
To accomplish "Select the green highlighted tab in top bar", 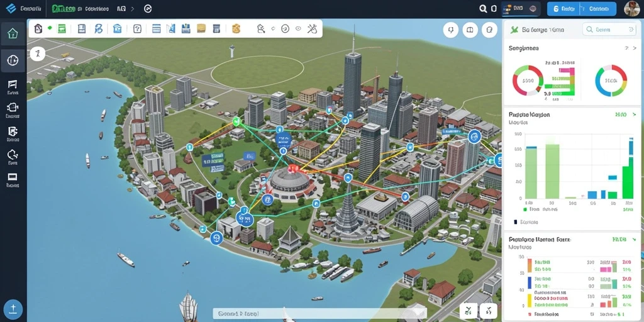I will pos(64,8).
